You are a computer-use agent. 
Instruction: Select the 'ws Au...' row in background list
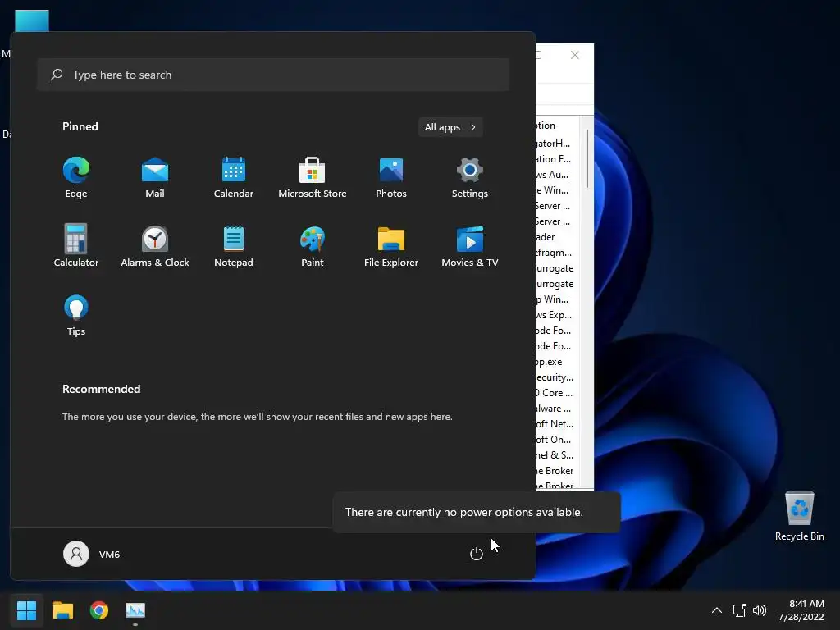coord(555,174)
